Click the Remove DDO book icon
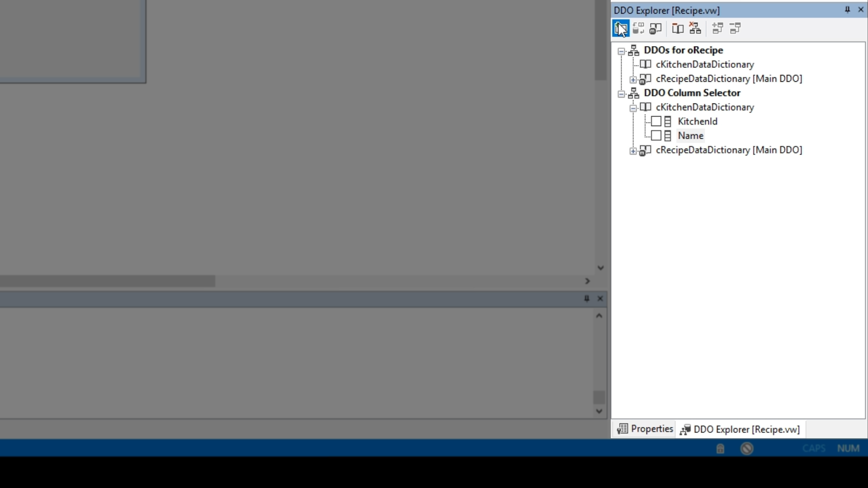The width and height of the screenshot is (868, 488). point(677,28)
